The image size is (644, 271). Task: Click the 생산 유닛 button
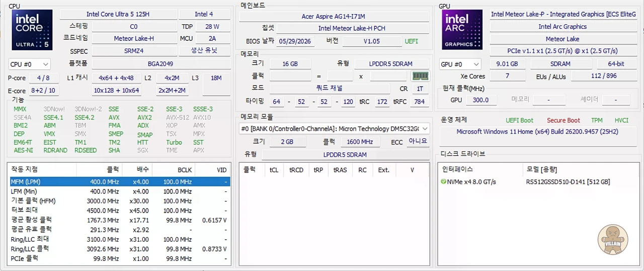click(x=204, y=51)
